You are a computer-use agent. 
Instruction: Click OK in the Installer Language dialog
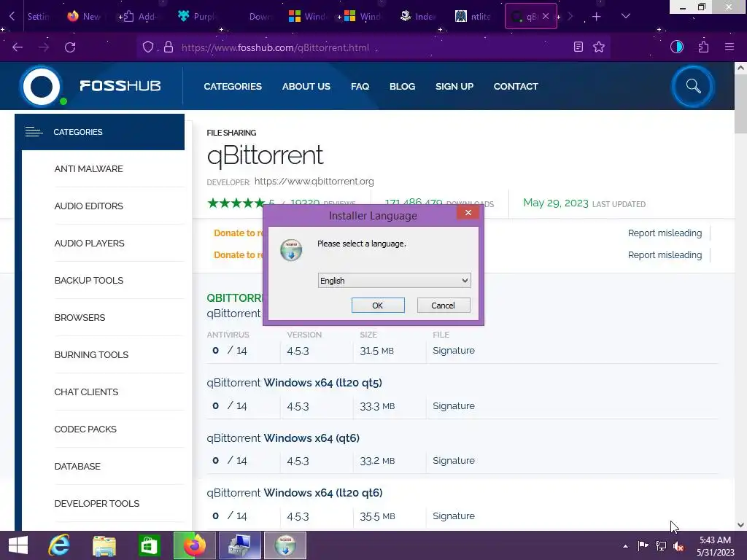(378, 306)
